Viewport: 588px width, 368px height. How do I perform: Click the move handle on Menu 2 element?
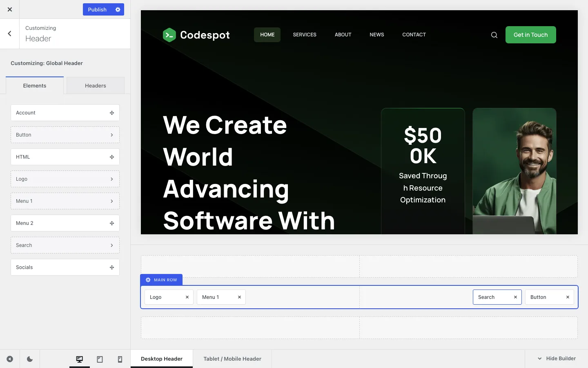112,223
